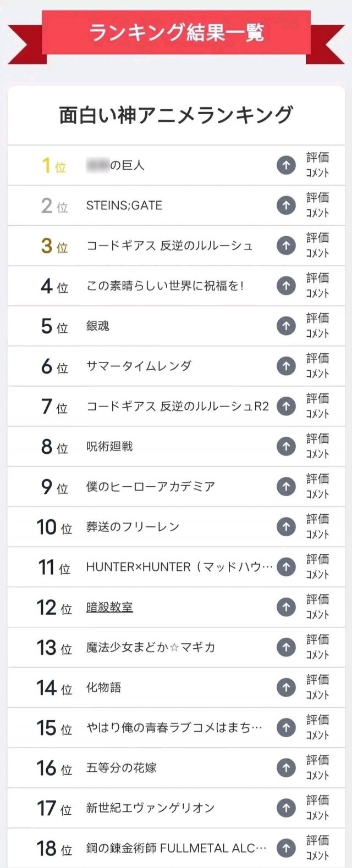Open 評価コメント for コードギアス 反逆のルルーシュR2
This screenshot has width=352, height=868.
coord(317,406)
